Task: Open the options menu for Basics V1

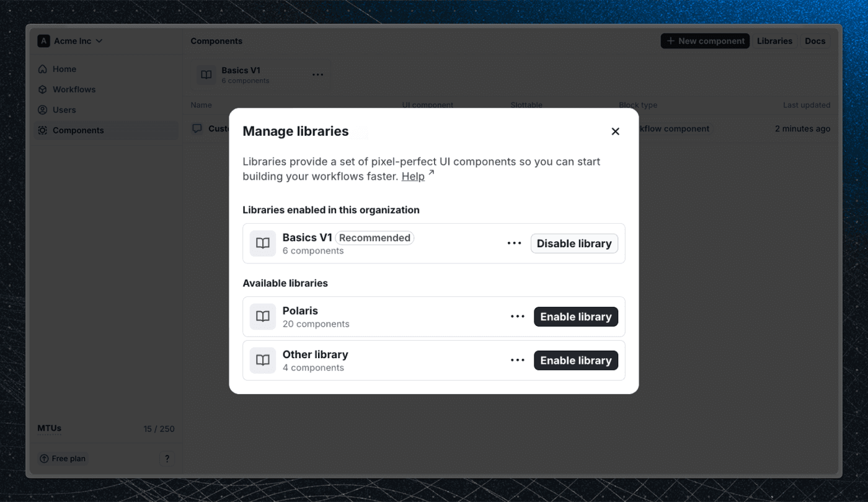Action: (x=514, y=243)
